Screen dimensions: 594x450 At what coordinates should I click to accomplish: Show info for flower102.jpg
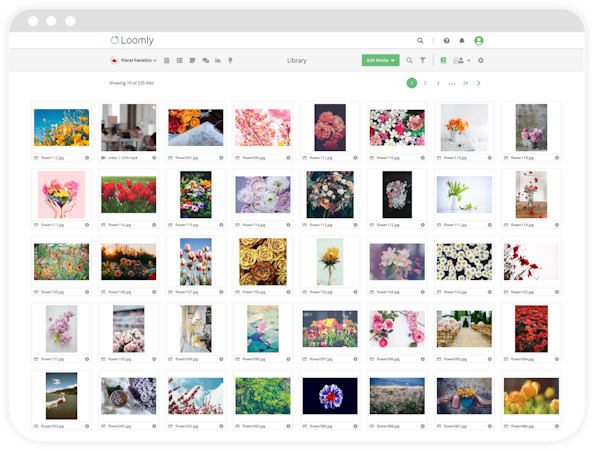557,292
